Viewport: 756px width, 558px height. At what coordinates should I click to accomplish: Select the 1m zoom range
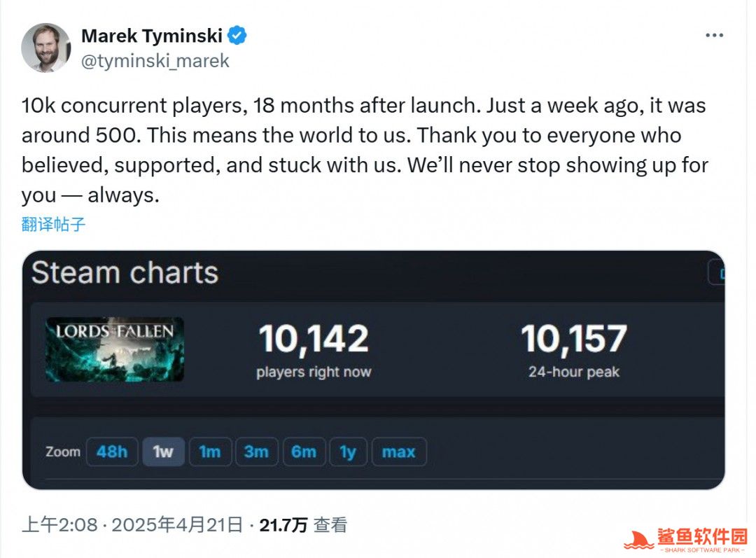click(209, 452)
